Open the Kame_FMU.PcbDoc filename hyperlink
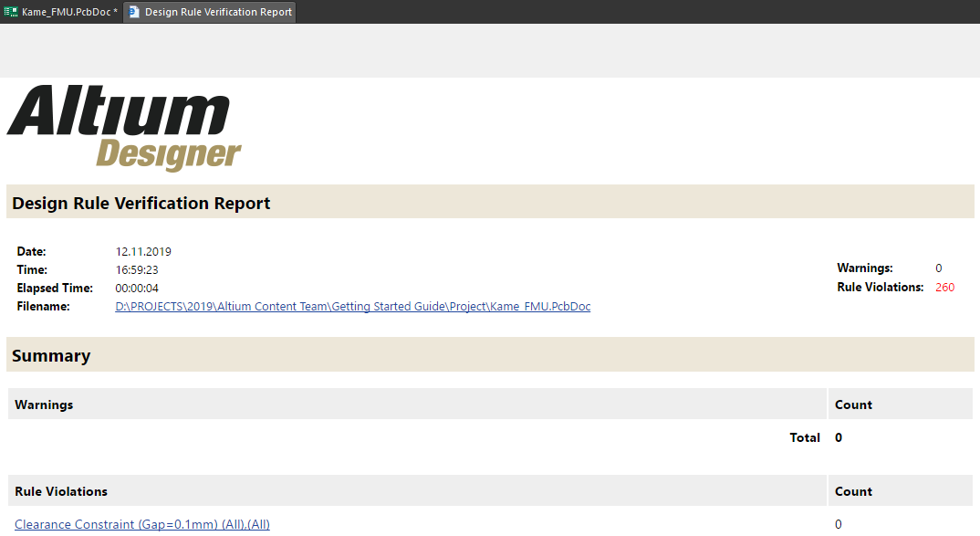 [352, 306]
